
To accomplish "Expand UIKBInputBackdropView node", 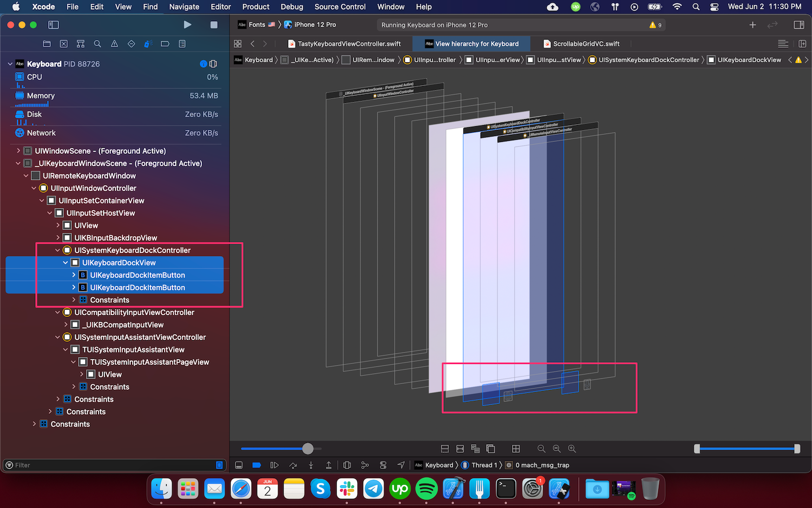I will [58, 238].
